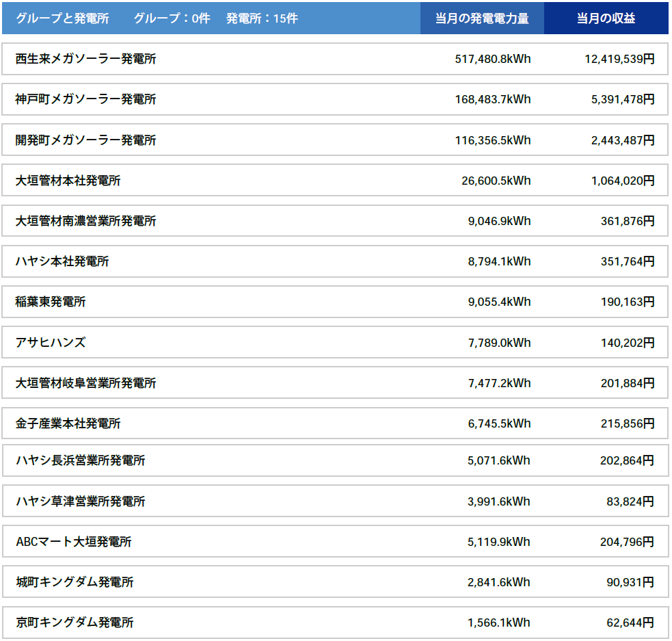The image size is (672, 641).
Task: Click the 190,163円 revenue value
Action: (628, 302)
